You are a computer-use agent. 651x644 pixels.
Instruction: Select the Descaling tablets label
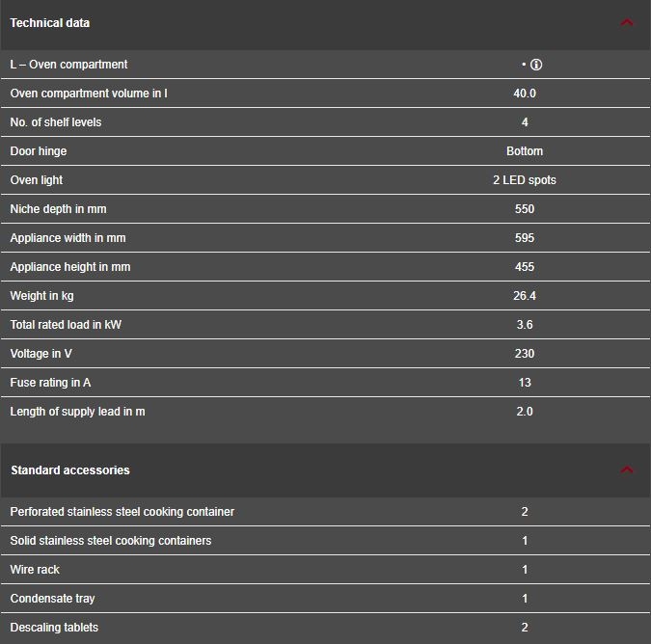[x=54, y=628]
